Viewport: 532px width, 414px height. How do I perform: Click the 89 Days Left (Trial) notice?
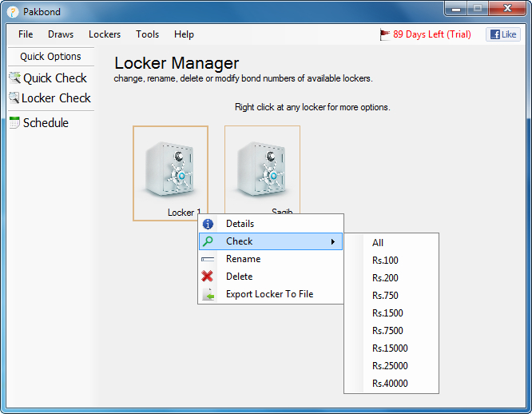(x=432, y=34)
